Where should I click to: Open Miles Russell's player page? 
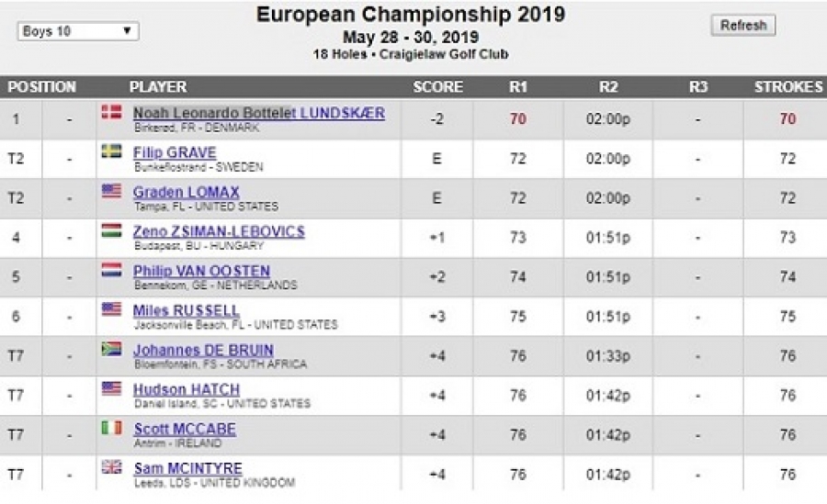[186, 310]
